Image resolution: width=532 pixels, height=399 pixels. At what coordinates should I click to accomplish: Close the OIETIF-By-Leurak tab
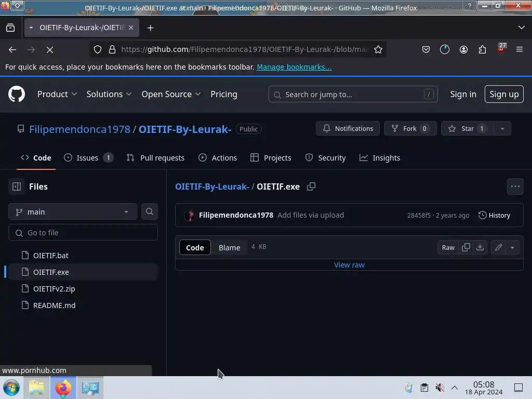[131, 28]
